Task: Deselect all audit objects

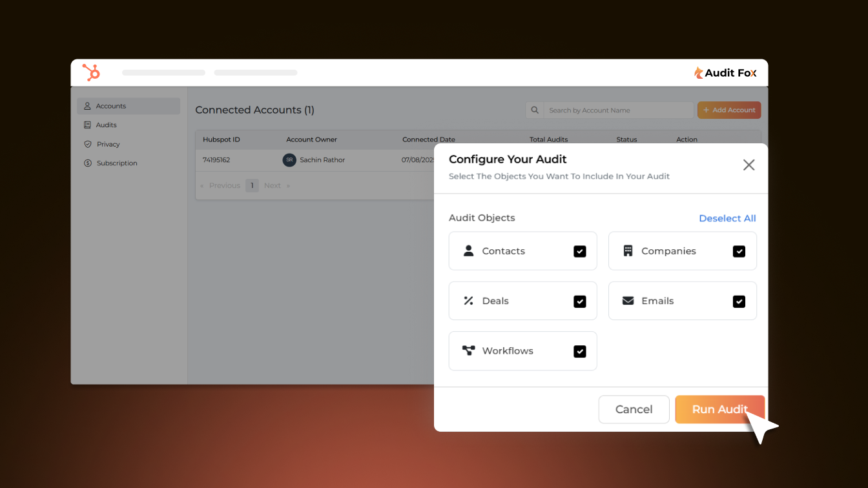Action: (727, 218)
